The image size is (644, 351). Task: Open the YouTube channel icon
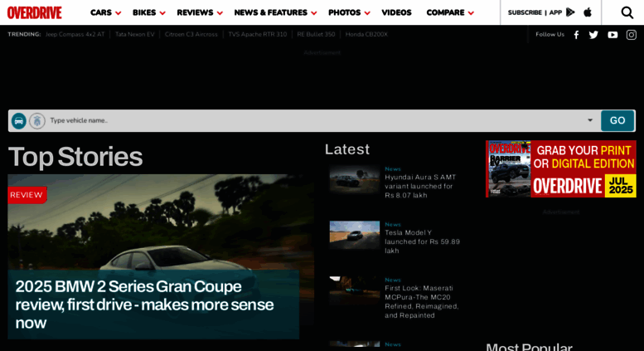[x=613, y=35]
